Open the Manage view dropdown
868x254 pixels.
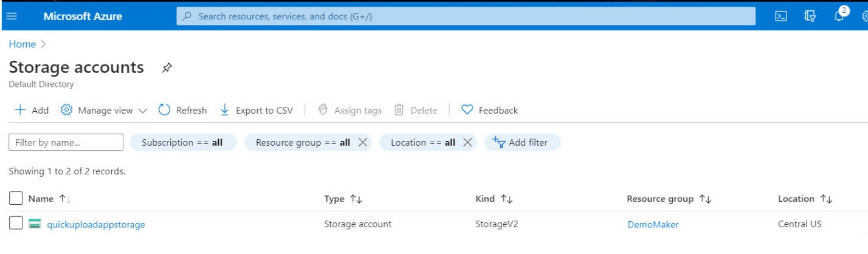pos(104,110)
